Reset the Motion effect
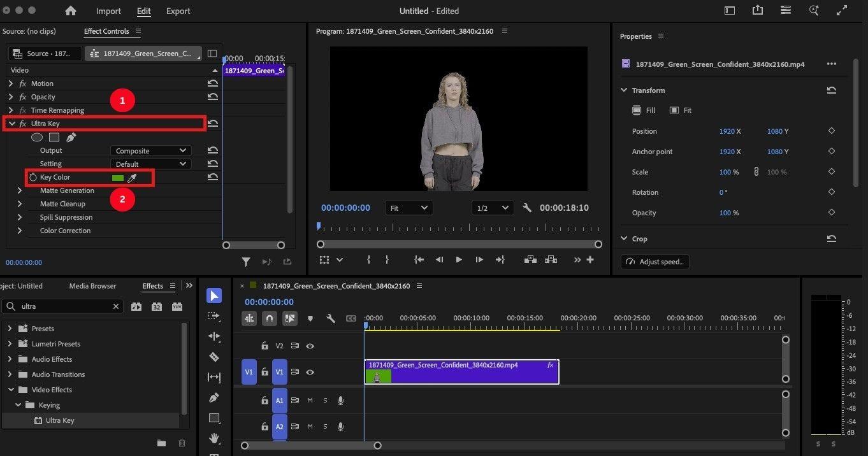This screenshot has width=868, height=456. [x=213, y=83]
